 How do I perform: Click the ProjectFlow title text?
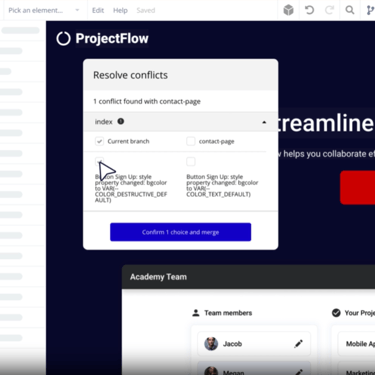coord(112,39)
